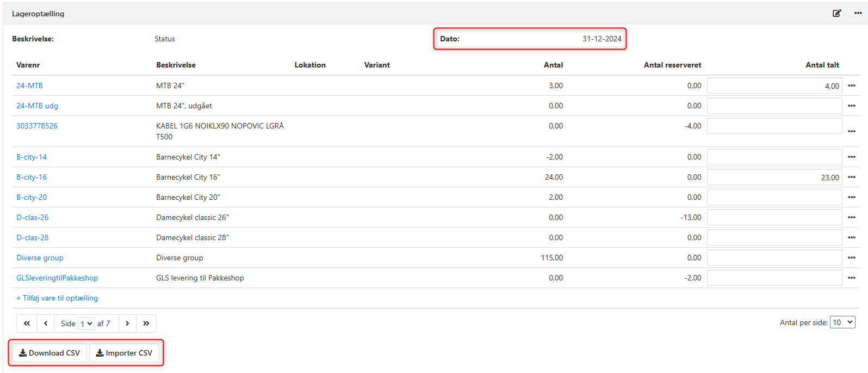Open row options for D-clas-26 item
Screen dimensions: 868x373
click(x=851, y=217)
